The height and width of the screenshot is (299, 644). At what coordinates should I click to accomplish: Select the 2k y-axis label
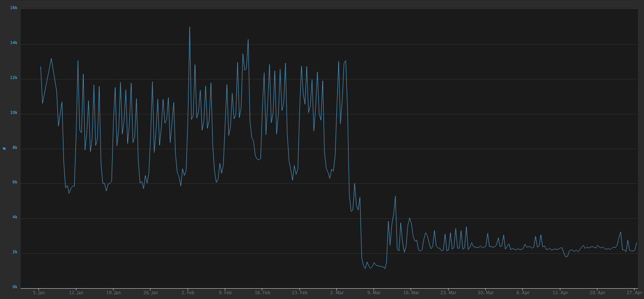[15, 252]
